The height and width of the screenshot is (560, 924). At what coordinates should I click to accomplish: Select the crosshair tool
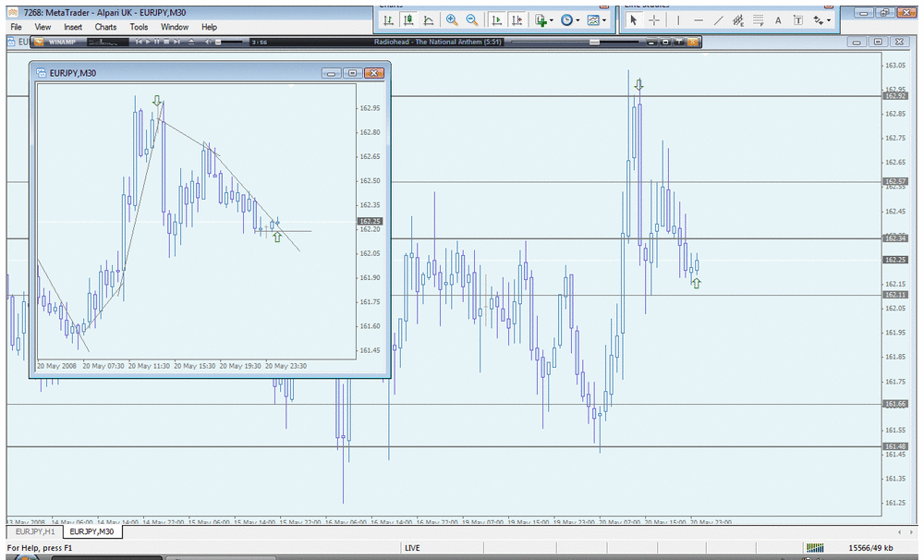point(654,20)
